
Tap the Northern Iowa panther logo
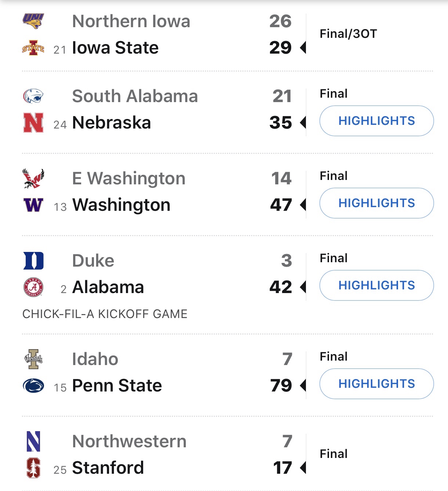(33, 21)
